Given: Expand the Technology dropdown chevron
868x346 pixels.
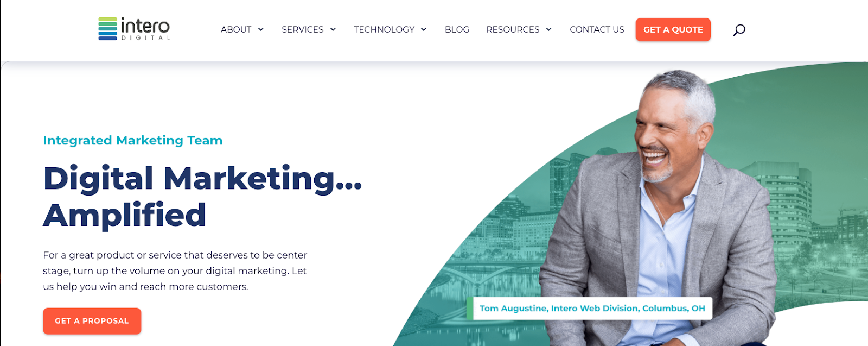Looking at the screenshot, I should point(424,29).
